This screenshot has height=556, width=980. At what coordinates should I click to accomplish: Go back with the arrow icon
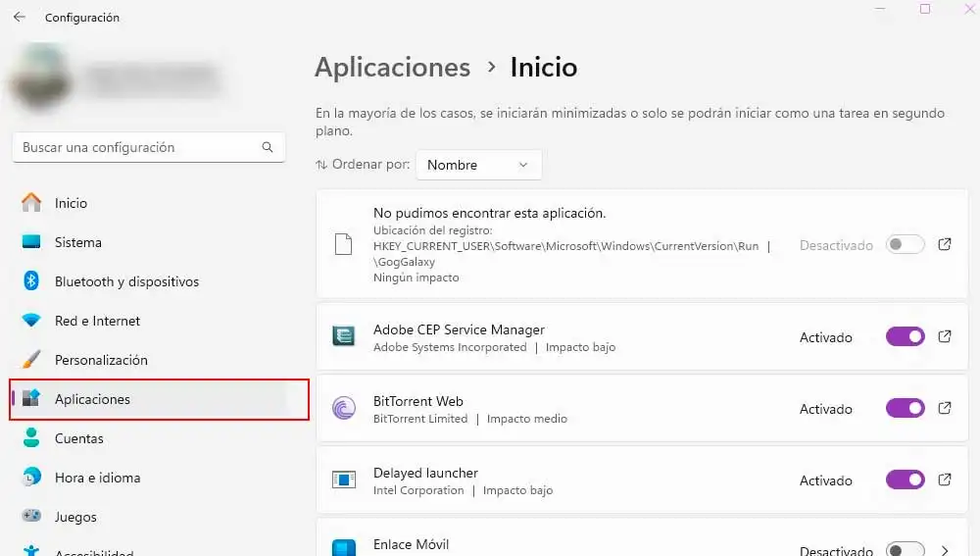(x=20, y=17)
